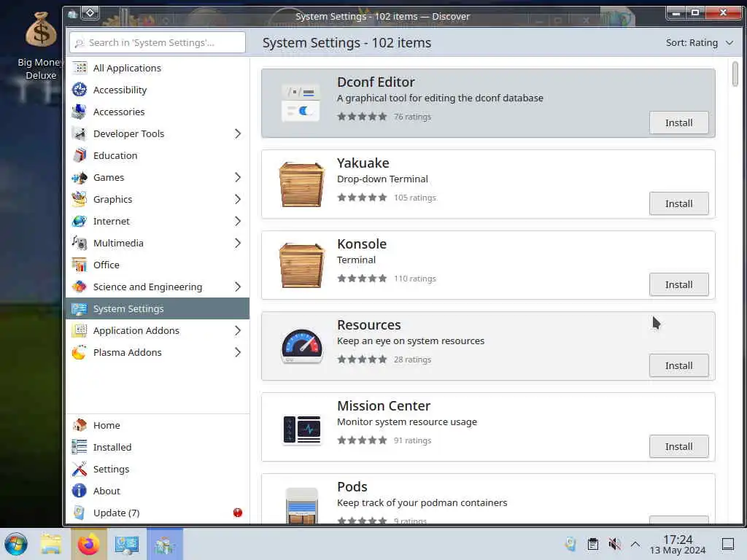Click the window pin icon in title bar
The height and width of the screenshot is (560, 747).
[x=90, y=13]
